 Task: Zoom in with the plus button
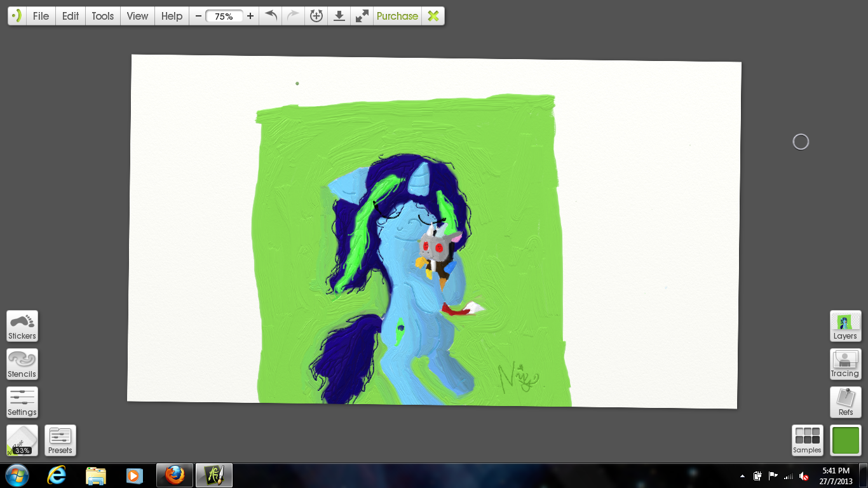point(250,16)
